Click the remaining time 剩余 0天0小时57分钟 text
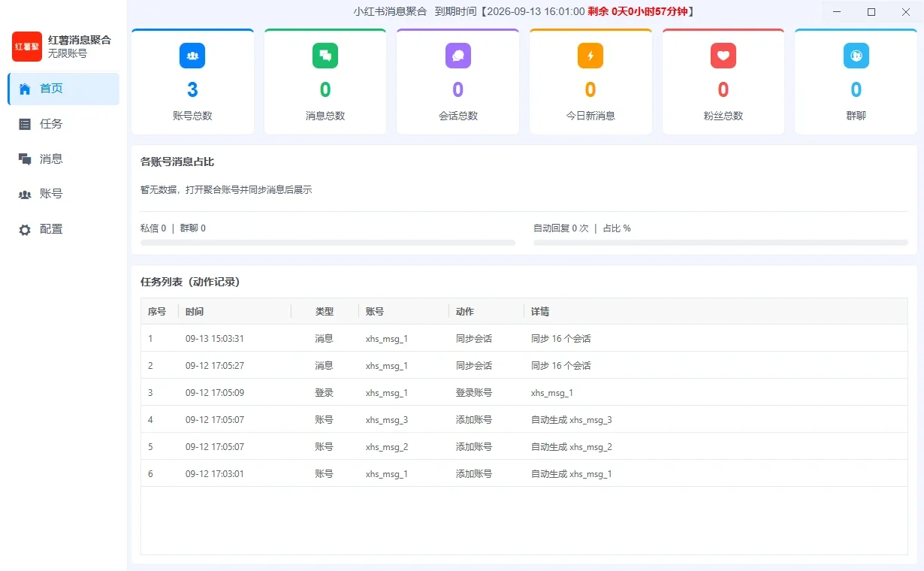 638,11
